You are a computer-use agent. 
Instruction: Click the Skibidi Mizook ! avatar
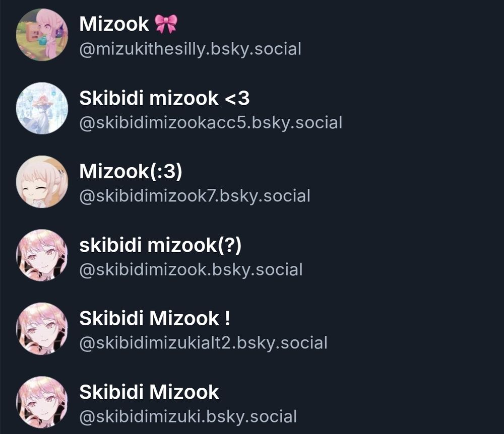point(42,329)
